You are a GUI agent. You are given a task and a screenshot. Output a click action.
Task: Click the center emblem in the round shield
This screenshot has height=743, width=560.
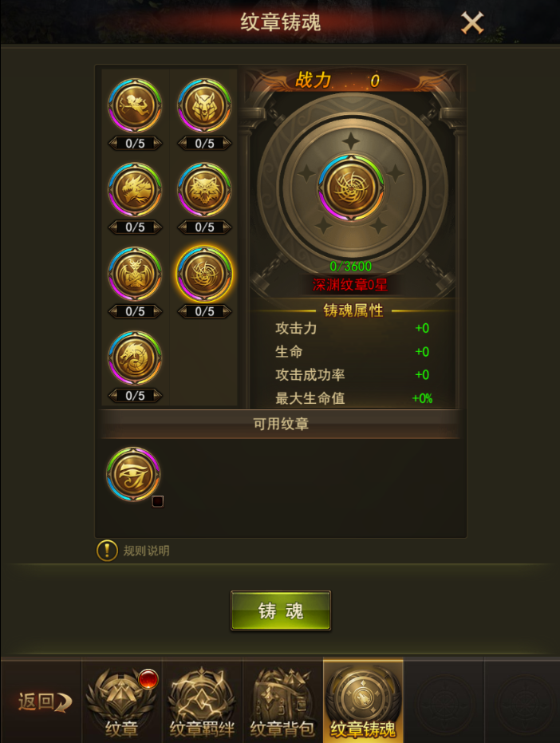(x=351, y=188)
